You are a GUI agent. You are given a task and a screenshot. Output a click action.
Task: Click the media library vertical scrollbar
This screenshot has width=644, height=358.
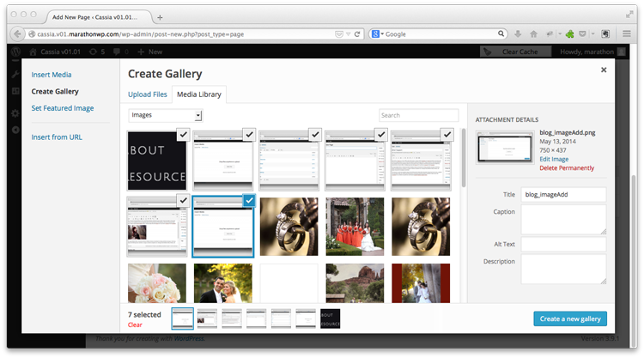465,172
